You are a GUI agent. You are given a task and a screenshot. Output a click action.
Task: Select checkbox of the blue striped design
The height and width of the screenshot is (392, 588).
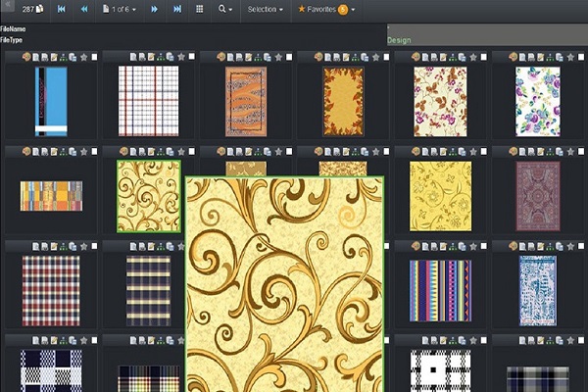coord(94,57)
